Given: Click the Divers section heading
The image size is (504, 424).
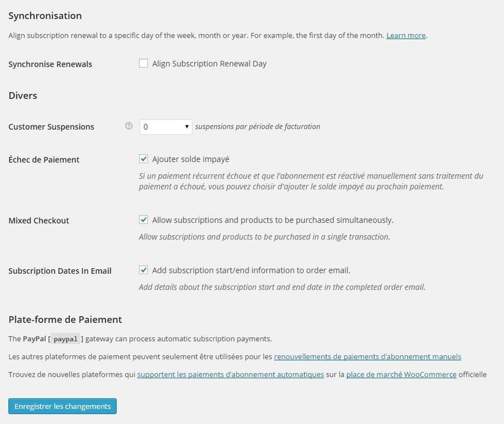Looking at the screenshot, I should tap(23, 96).
